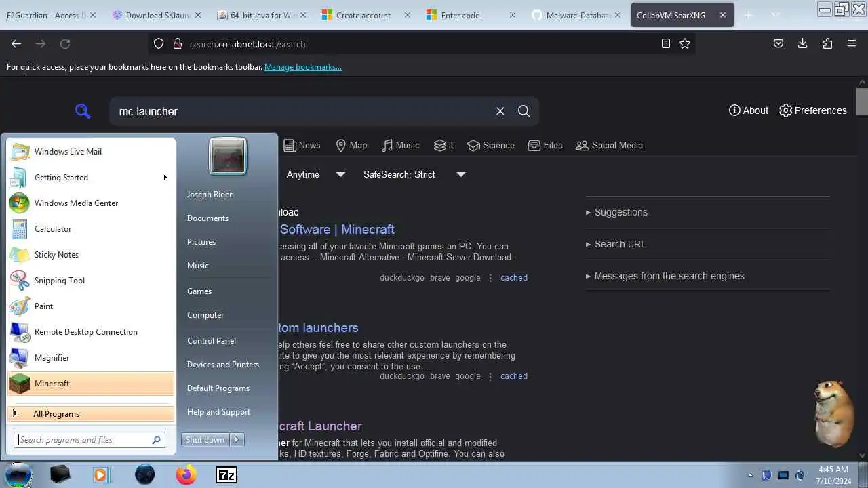Select the Music category tab
This screenshot has width=868, height=488.
click(x=400, y=145)
